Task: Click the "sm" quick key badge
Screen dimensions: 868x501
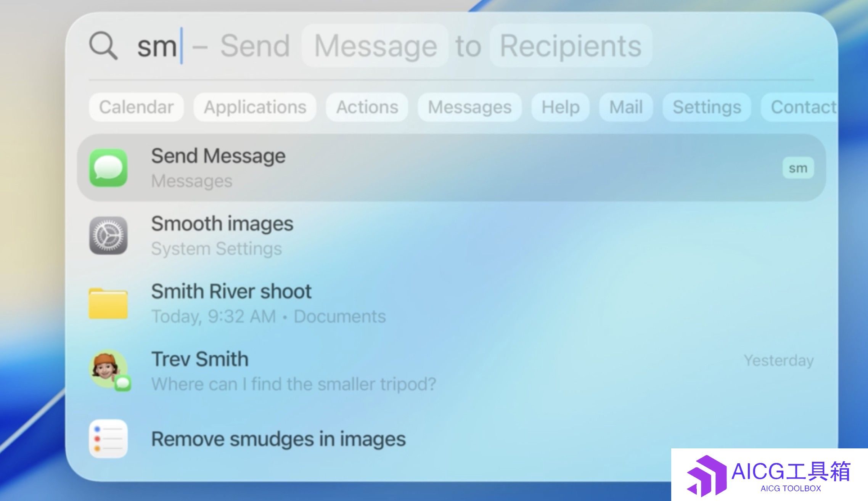Action: click(x=798, y=168)
